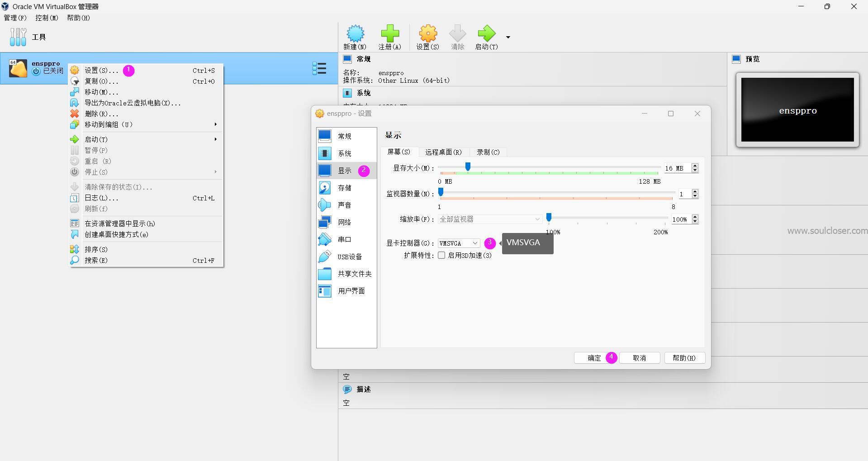Click the 取消 button in settings dialog
Viewport: 868px width, 461px height.
point(640,358)
